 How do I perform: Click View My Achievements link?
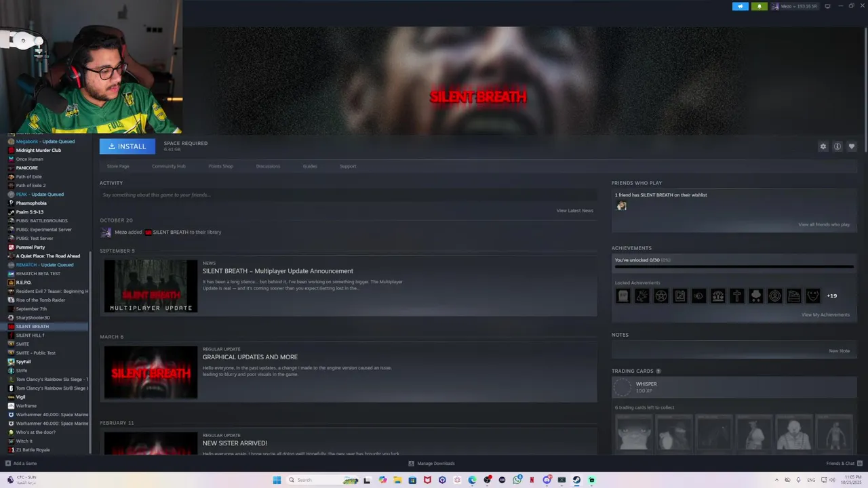click(825, 314)
